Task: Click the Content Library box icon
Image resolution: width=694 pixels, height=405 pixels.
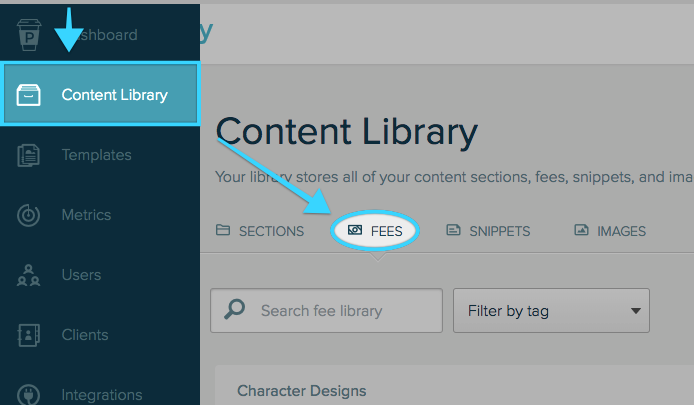Action: pyautogui.click(x=29, y=95)
